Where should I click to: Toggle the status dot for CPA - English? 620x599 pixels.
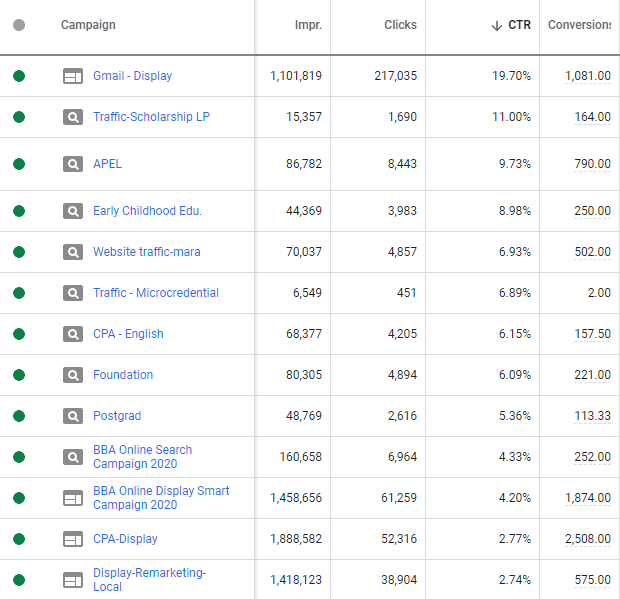(x=19, y=334)
